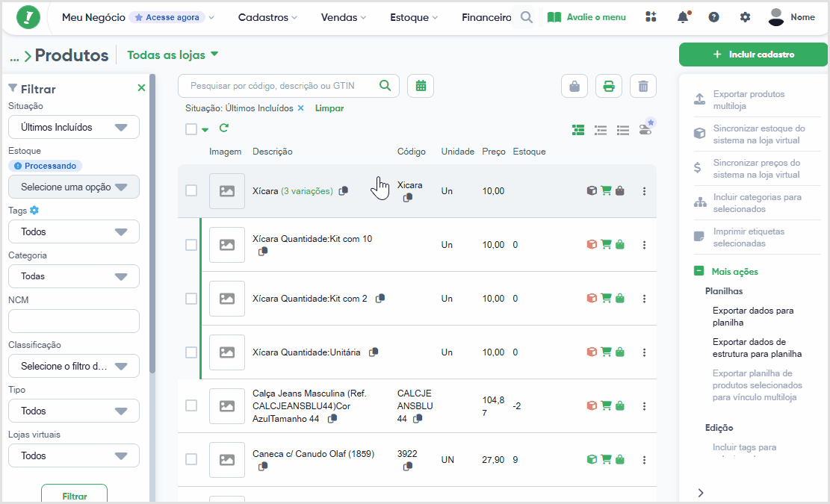Click Limpar to clear the filters

[x=329, y=108]
